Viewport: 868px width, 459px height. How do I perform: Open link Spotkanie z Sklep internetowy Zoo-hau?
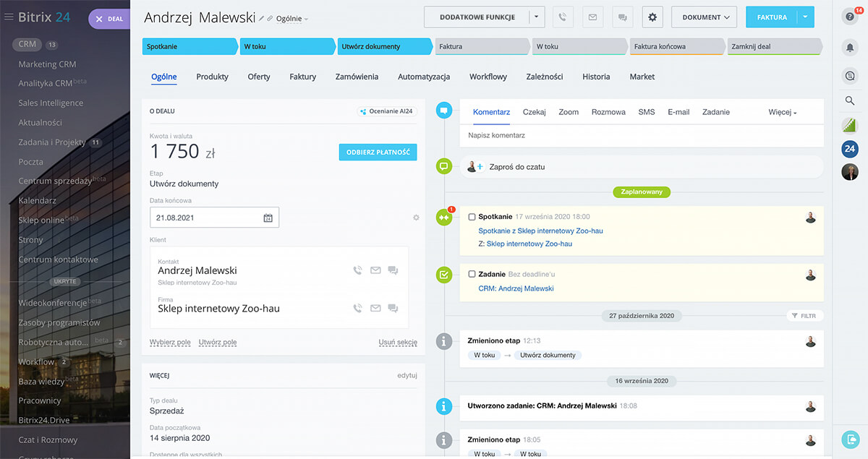[540, 231]
